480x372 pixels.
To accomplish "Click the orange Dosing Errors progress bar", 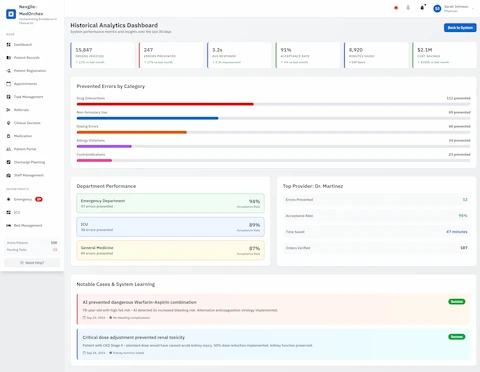I will click(132, 132).
